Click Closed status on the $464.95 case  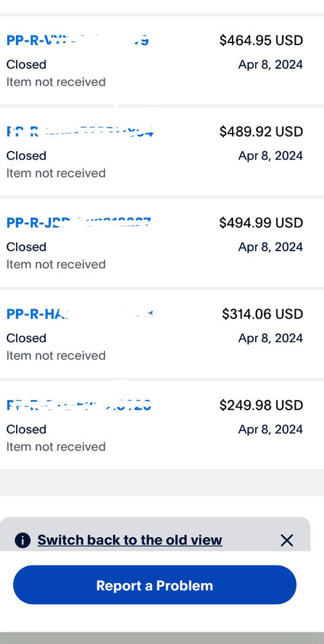pos(26,64)
